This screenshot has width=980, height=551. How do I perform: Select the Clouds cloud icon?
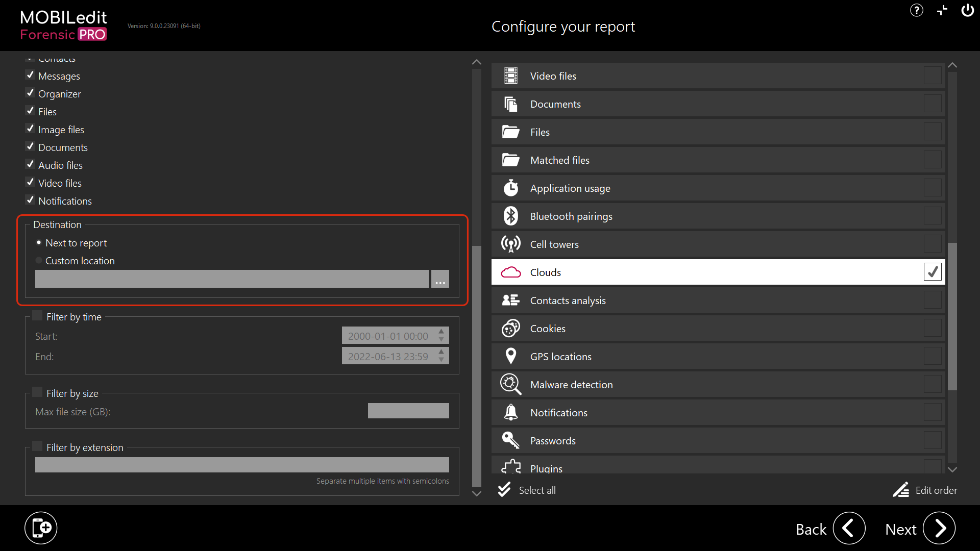pos(511,272)
